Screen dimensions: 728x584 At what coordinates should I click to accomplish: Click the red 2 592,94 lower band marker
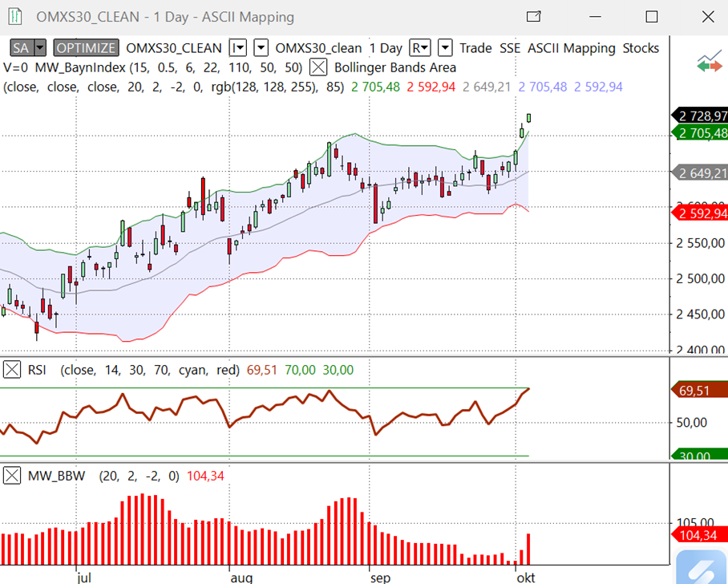point(698,213)
